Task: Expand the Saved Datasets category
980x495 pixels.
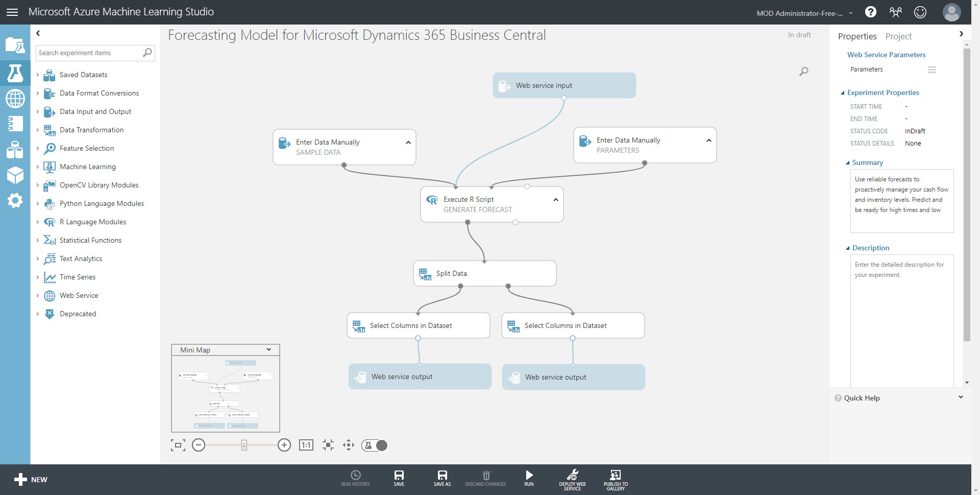Action: (38, 75)
